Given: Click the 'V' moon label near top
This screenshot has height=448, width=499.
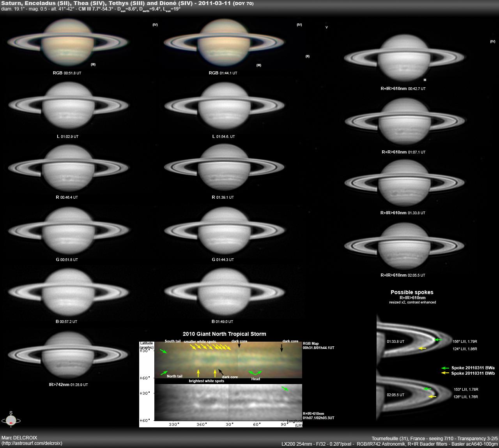Looking at the screenshot, I should [327, 27].
